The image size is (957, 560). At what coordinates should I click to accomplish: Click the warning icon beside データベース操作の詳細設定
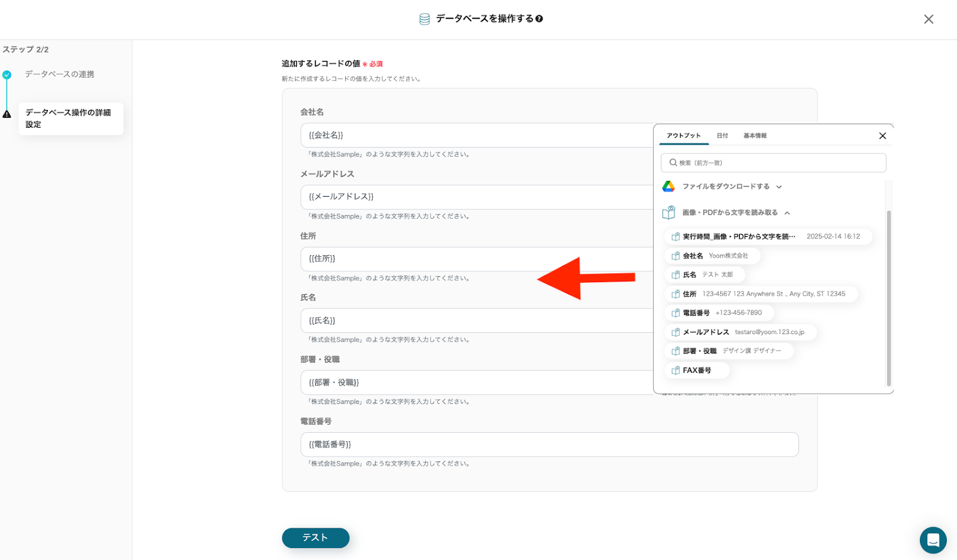click(x=7, y=114)
